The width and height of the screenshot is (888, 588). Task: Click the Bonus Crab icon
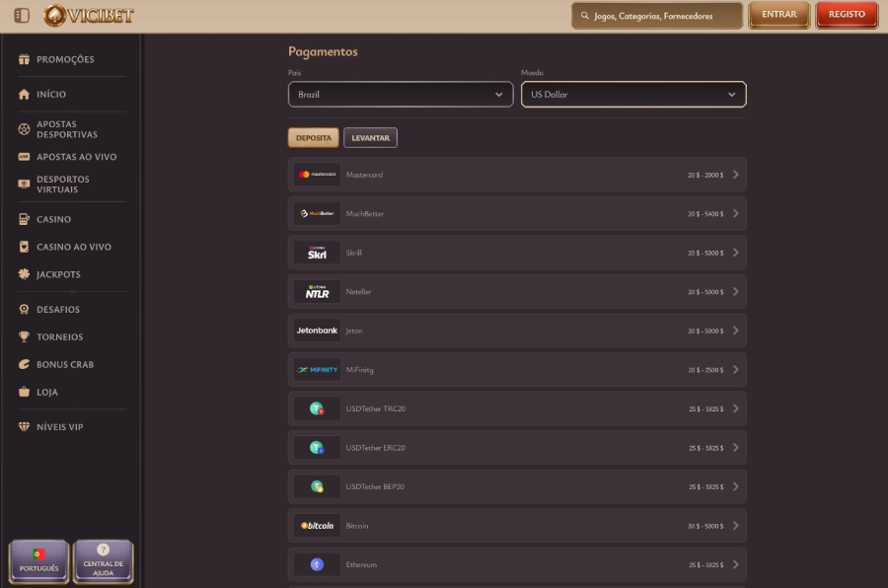[x=24, y=364]
